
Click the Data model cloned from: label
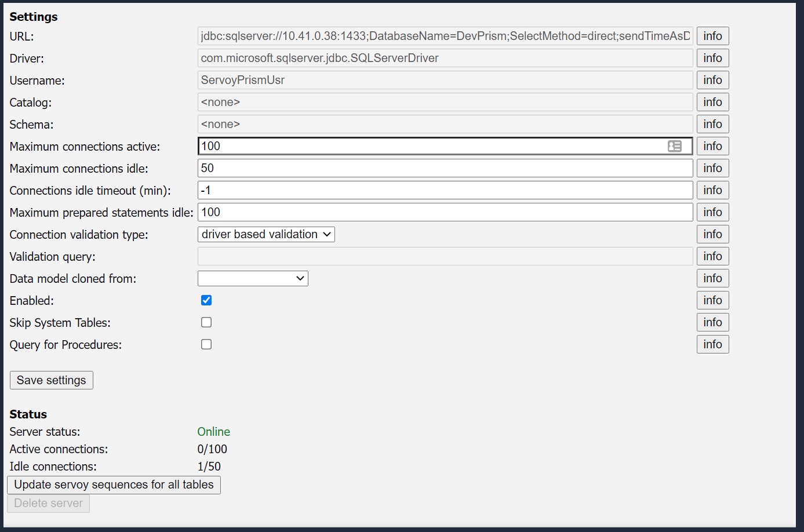(73, 279)
